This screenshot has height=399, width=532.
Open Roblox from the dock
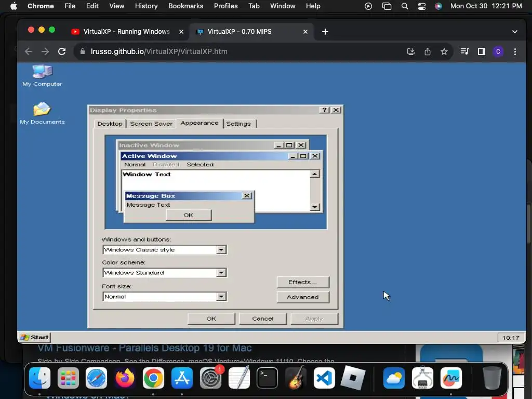tap(353, 378)
